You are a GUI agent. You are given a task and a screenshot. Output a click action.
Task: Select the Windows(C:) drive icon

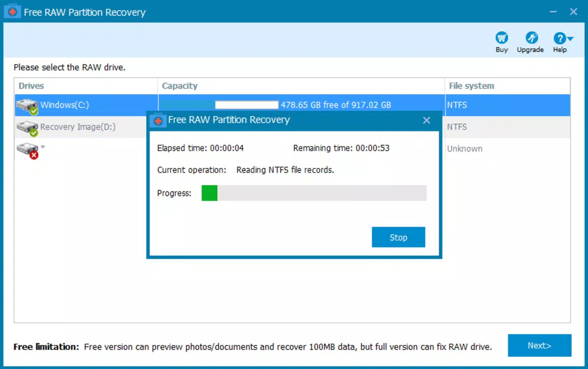(27, 106)
